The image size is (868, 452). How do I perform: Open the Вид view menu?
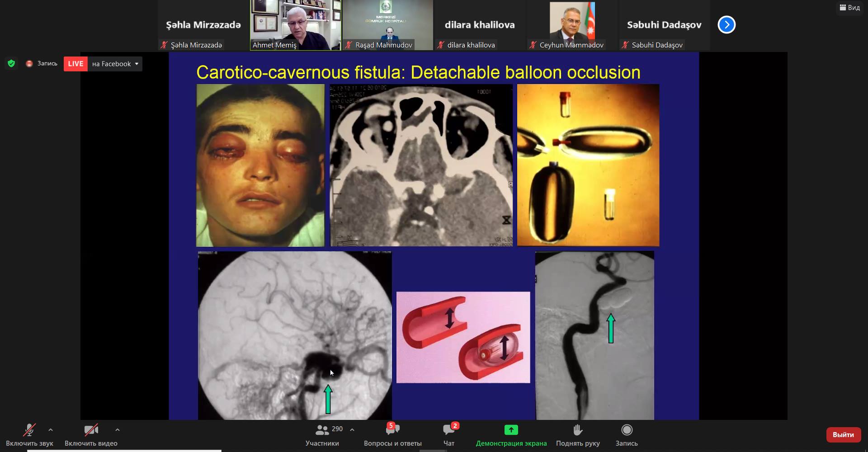pos(849,8)
